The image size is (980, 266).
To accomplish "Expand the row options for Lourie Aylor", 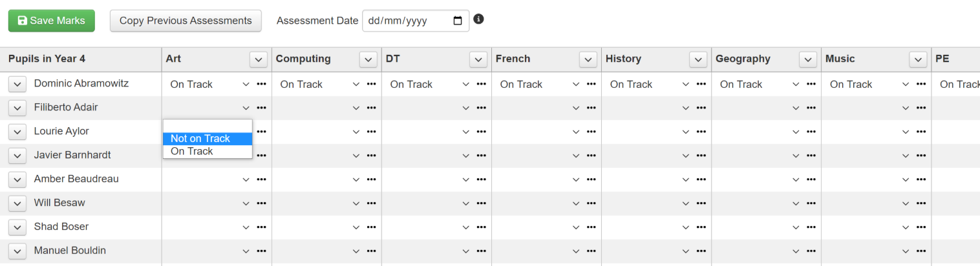I will [x=17, y=132].
